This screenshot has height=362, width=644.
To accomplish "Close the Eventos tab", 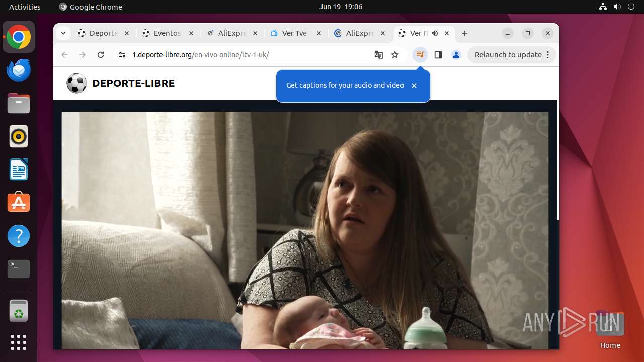I will 191,33.
